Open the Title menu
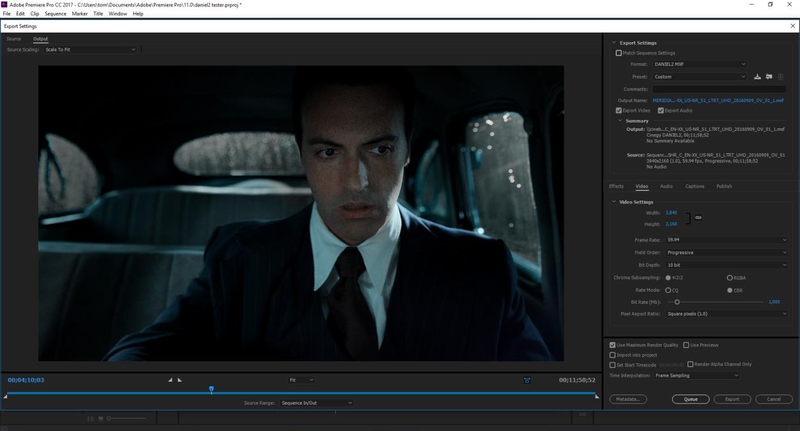Image resolution: width=800 pixels, height=431 pixels. [x=98, y=14]
